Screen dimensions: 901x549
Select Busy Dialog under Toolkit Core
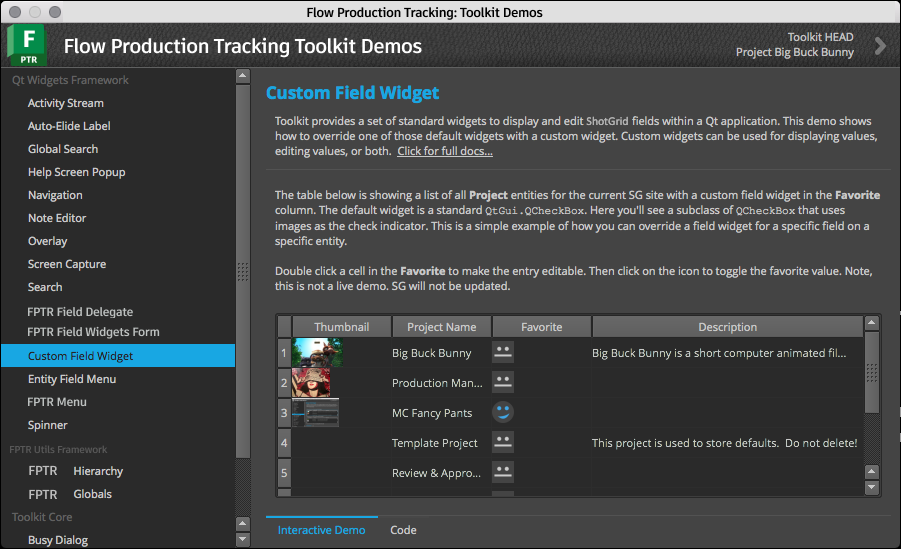tap(57, 540)
